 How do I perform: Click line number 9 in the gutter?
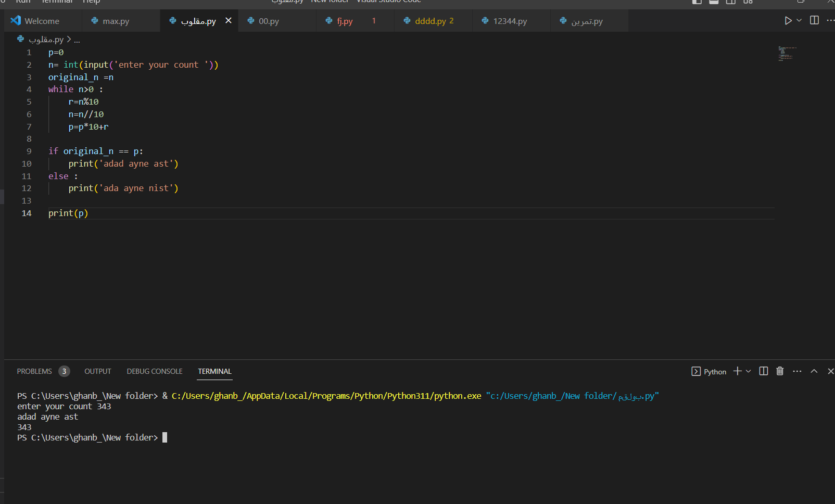coord(29,152)
